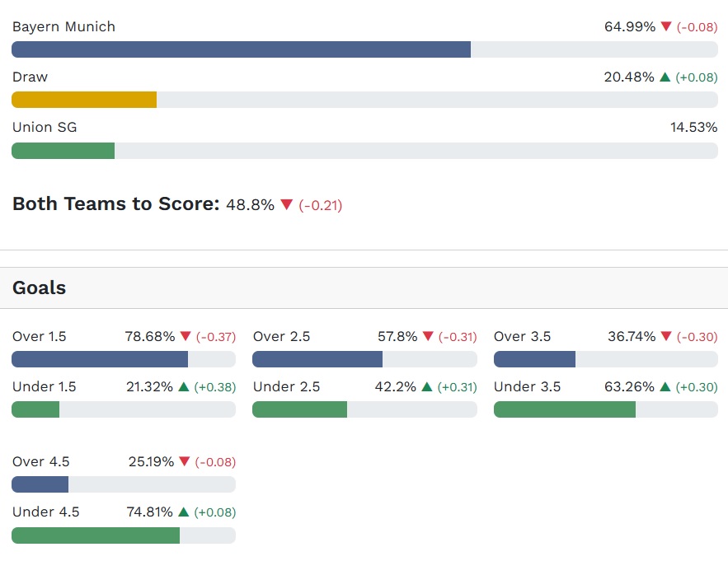Click the green up arrow for Under 1.5

point(184,387)
